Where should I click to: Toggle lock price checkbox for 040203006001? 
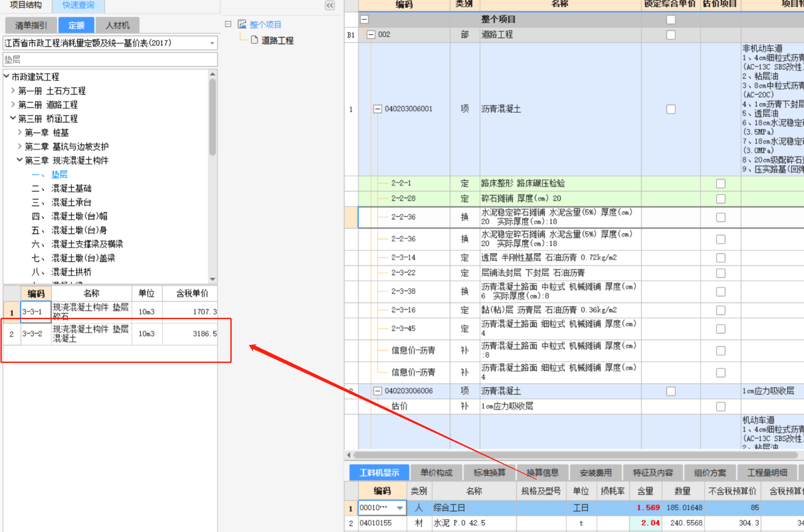pyautogui.click(x=671, y=109)
